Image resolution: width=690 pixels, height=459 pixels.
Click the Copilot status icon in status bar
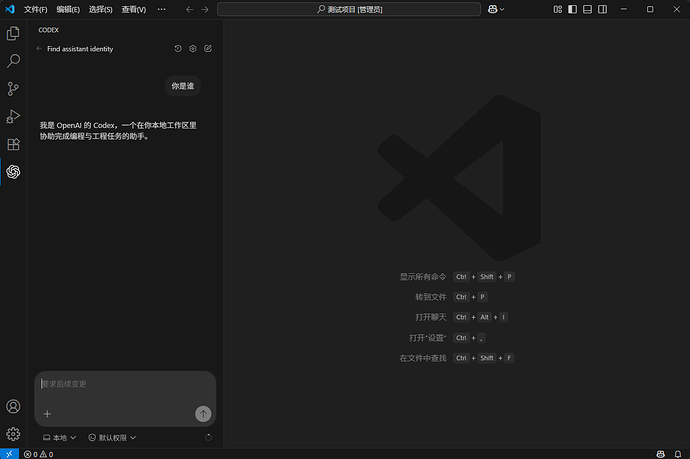coord(661,454)
